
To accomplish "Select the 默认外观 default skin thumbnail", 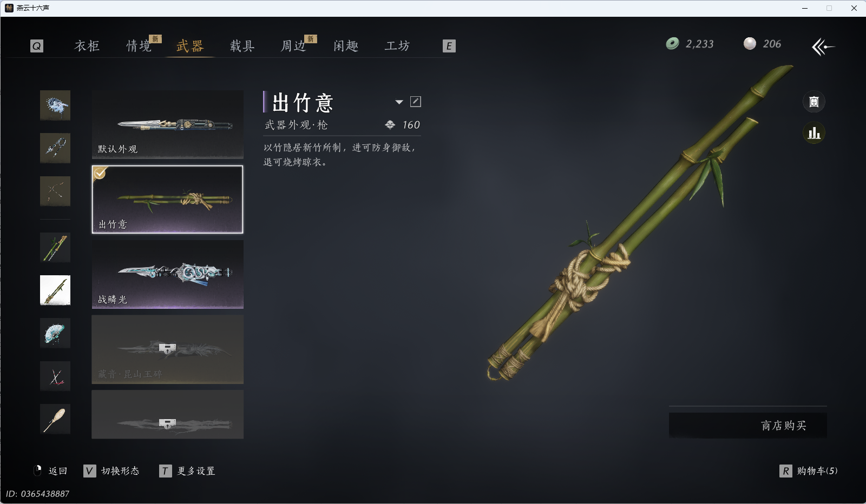I will tap(167, 124).
